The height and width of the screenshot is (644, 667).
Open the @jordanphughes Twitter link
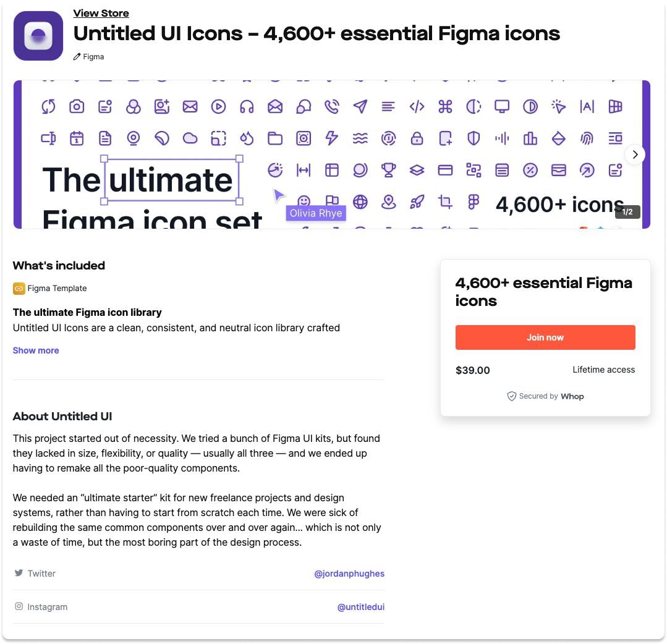(349, 574)
